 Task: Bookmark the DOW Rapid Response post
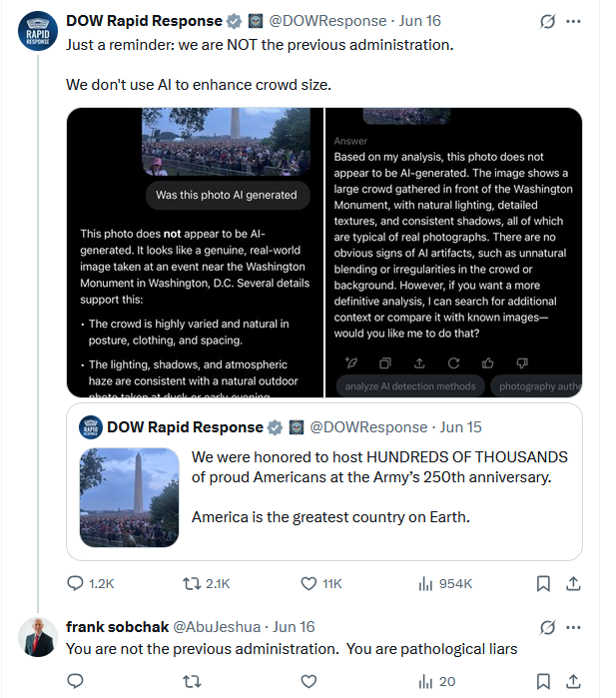[543, 583]
